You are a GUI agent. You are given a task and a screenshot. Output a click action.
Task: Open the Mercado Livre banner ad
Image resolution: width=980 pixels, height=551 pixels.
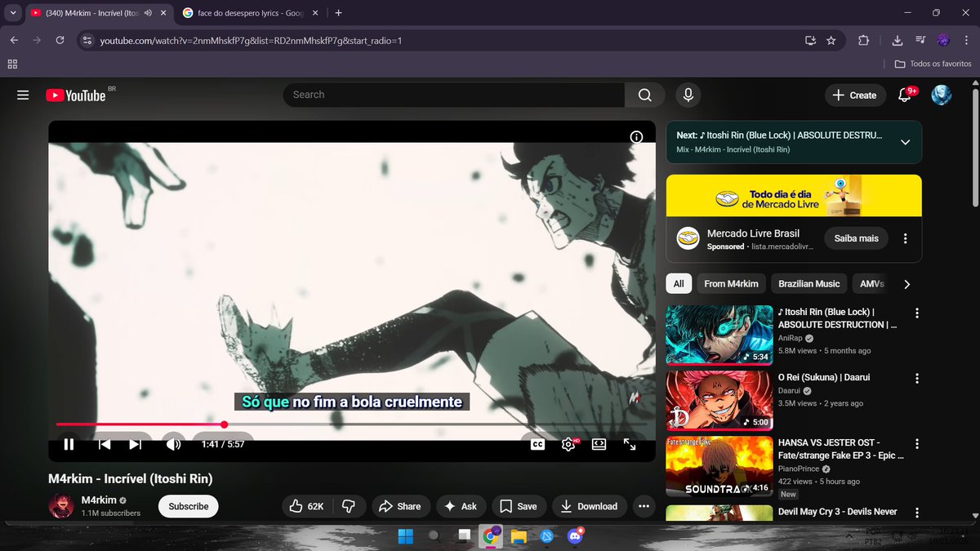point(794,195)
